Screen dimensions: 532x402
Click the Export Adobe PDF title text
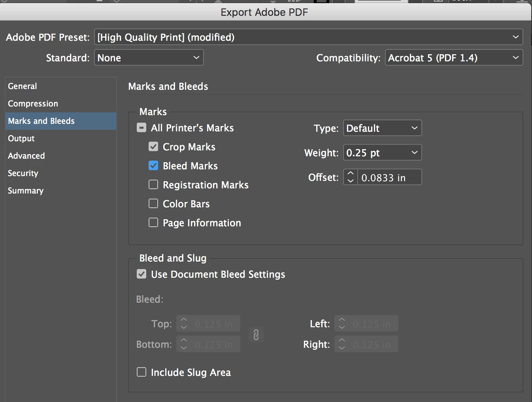pyautogui.click(x=264, y=12)
